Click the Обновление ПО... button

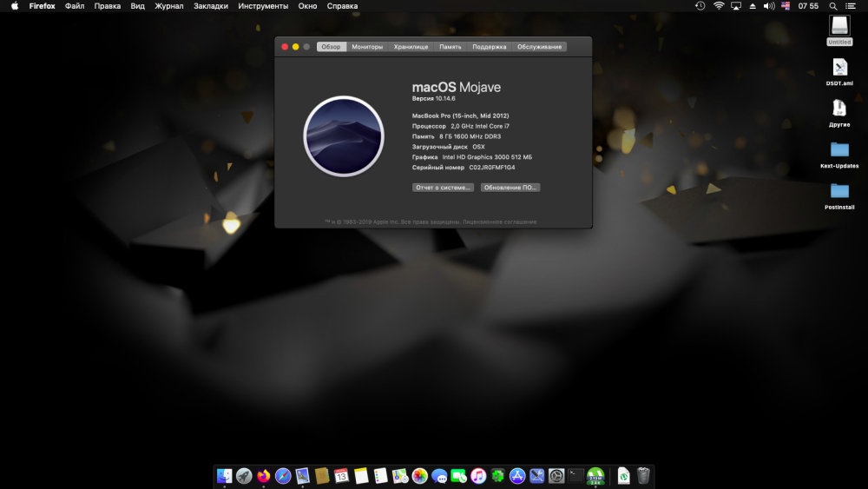510,188
